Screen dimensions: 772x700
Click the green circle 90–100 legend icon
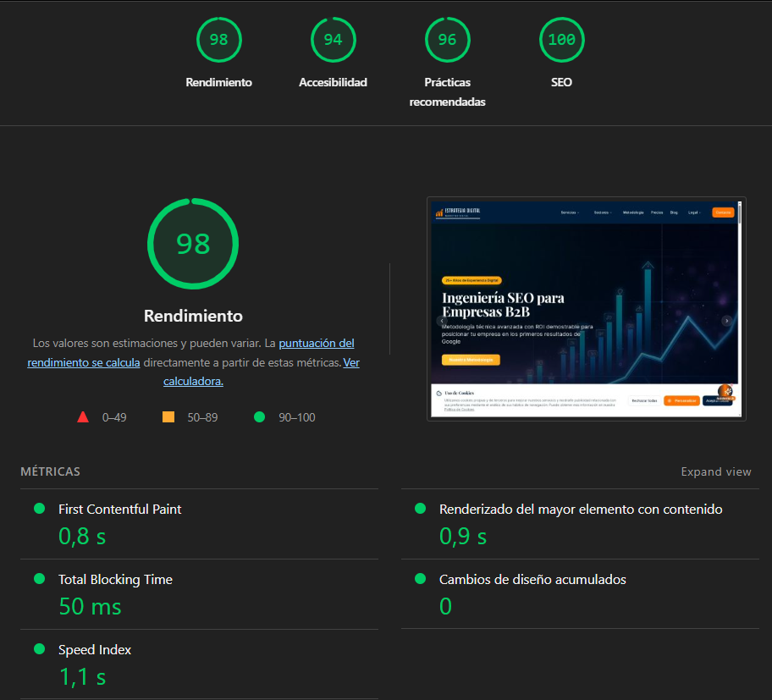(x=260, y=417)
